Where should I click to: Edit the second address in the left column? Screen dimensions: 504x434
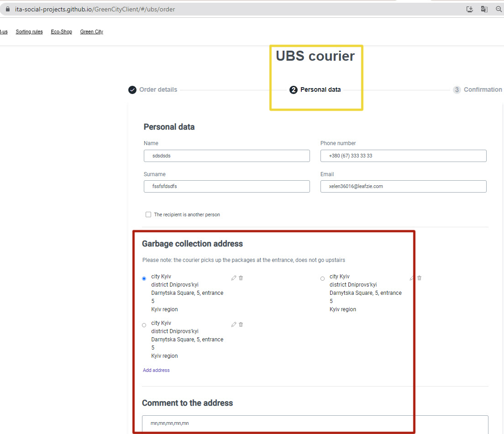click(x=233, y=324)
